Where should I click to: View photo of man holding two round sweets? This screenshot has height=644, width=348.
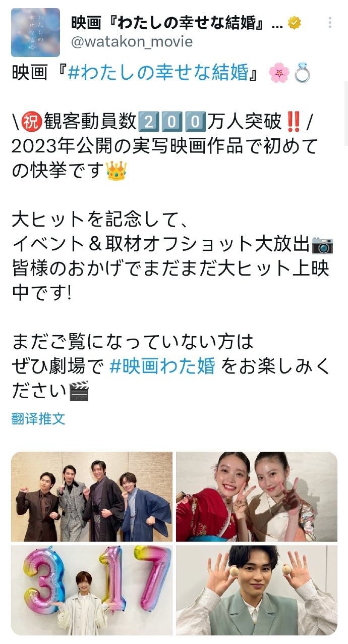click(x=256, y=589)
